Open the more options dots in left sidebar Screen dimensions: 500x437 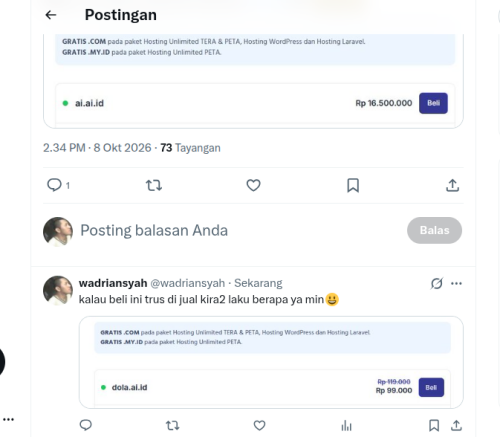point(8,419)
